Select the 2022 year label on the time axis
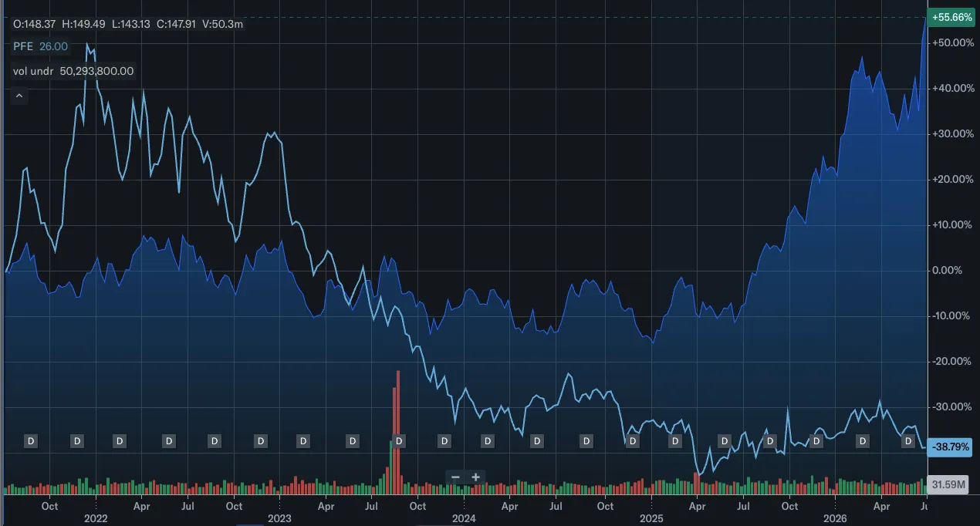980x526 pixels. [96, 519]
